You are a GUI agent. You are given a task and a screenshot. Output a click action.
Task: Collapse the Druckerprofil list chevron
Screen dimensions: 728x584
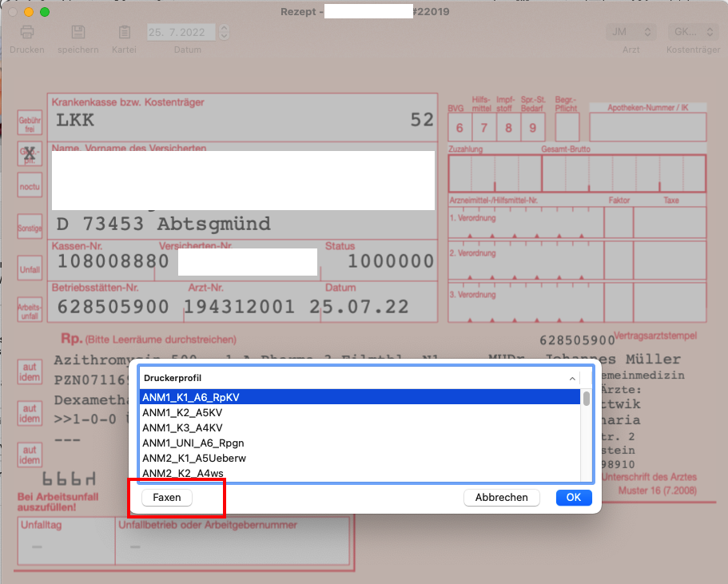[572, 379]
